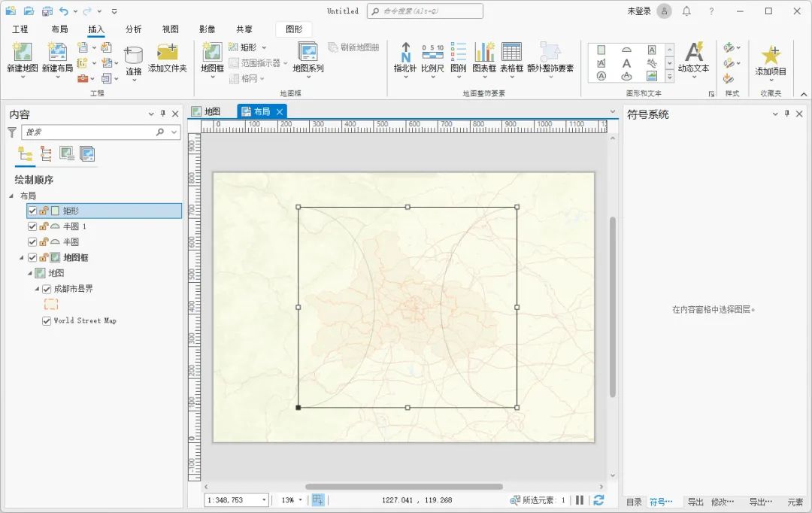Screen dimensions: 812x513
Task: Open the 分析 (Analysis) ribbon tab
Action: [134, 29]
